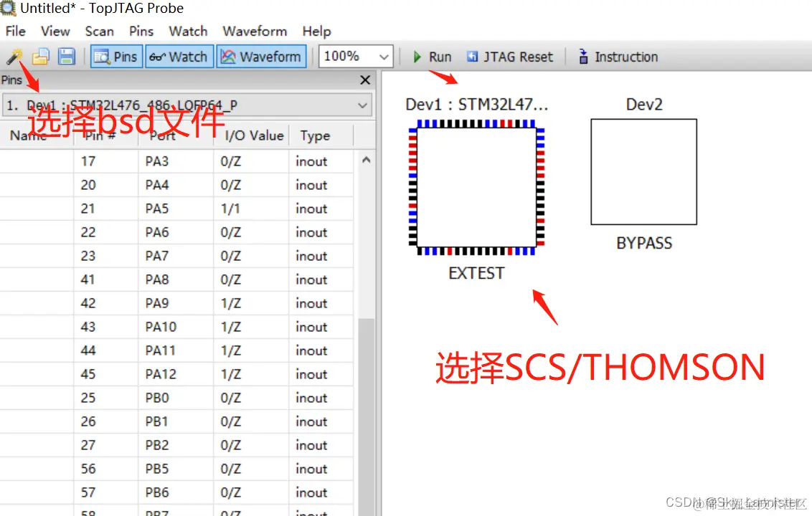Viewport: 812px width, 516px height.
Task: Save project with the floppy disk icon
Action: [66, 57]
